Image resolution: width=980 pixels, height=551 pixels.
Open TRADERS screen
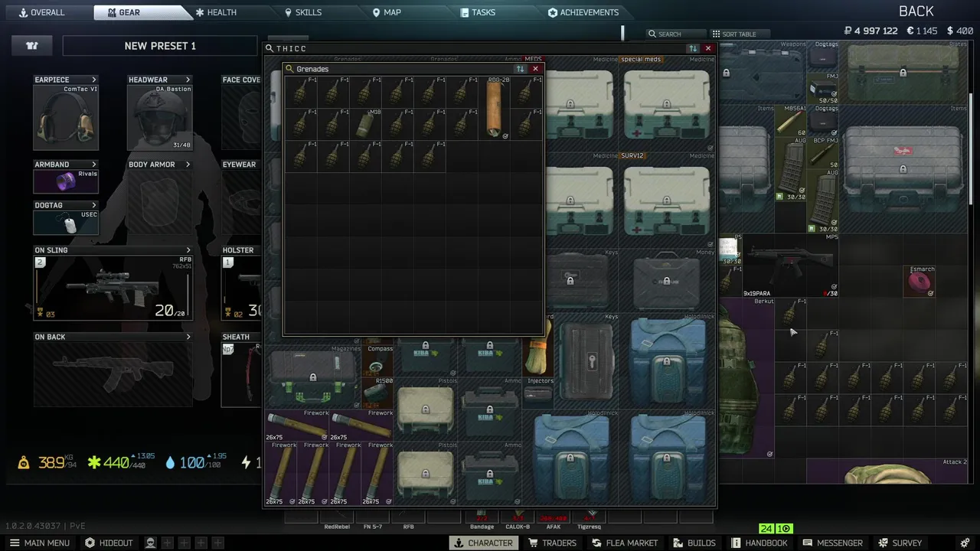point(552,543)
